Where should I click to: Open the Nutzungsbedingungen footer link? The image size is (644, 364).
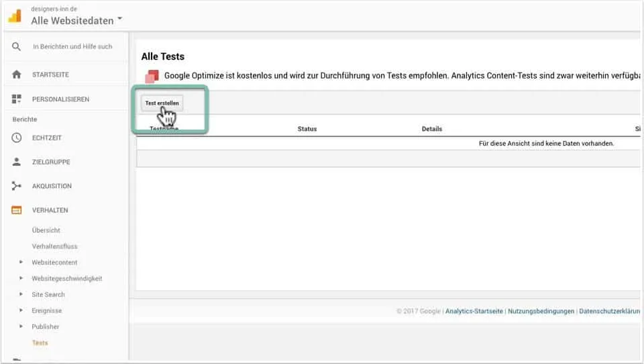(x=541, y=312)
